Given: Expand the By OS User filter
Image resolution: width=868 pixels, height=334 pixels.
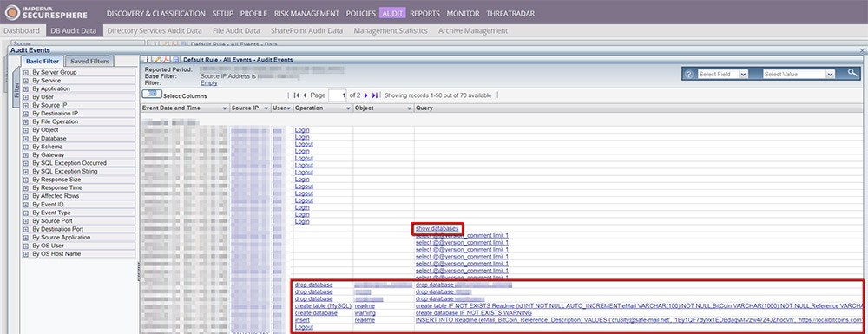Looking at the screenshot, I should 26,246.
